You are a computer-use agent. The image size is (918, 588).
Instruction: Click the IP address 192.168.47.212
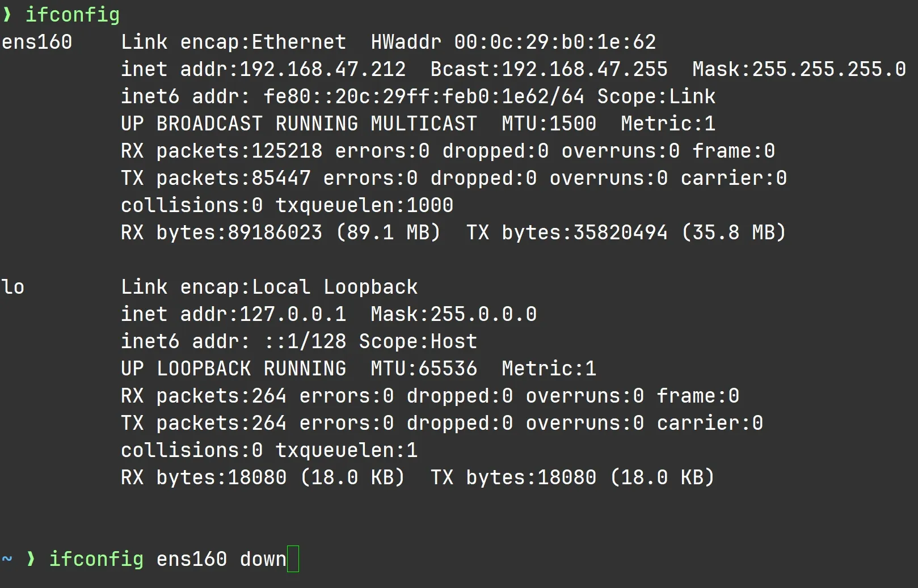(322, 69)
